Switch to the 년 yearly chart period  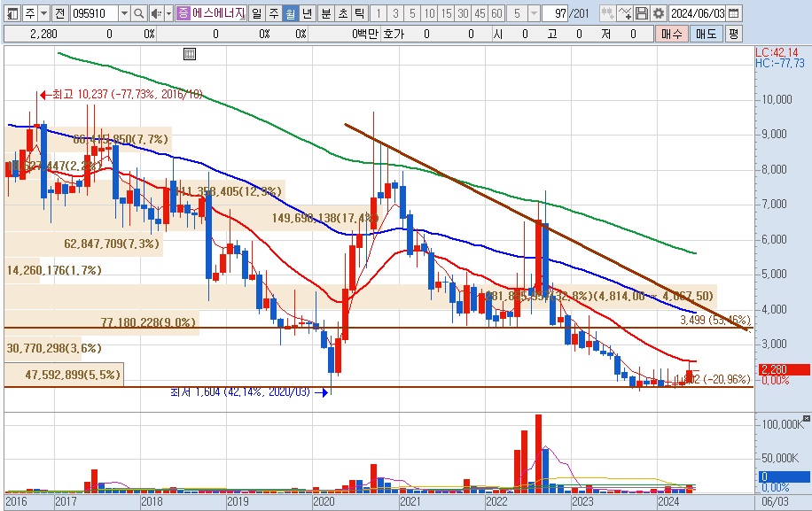click(x=308, y=13)
